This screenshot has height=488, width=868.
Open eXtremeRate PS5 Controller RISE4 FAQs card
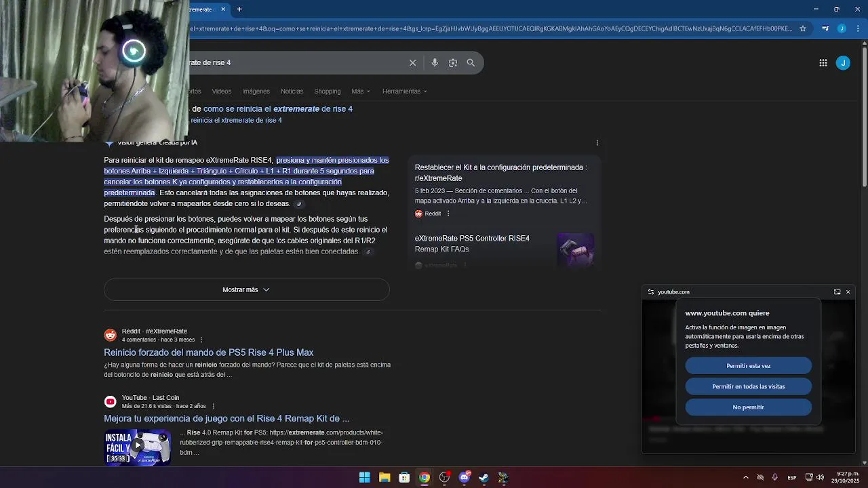[472, 243]
